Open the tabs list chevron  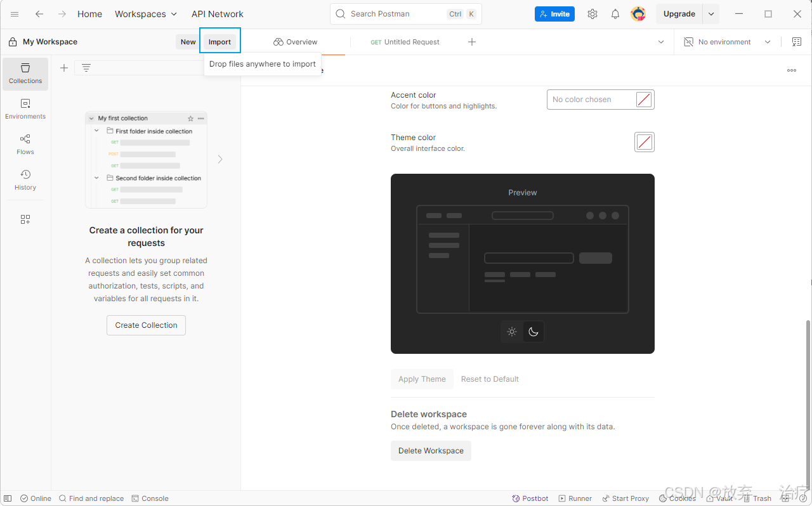[x=661, y=42]
